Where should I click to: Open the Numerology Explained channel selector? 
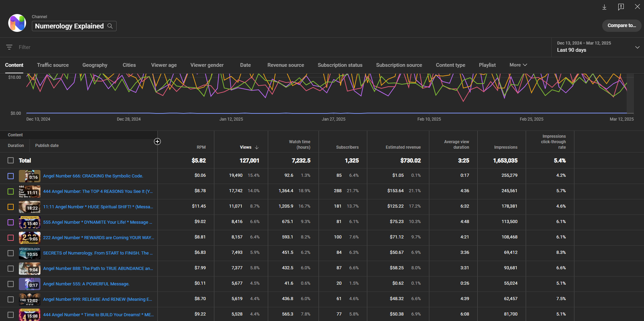74,26
